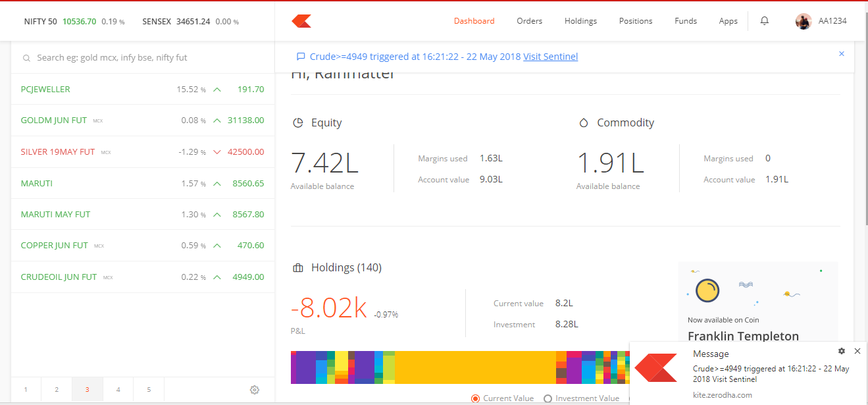This screenshot has height=405, width=868.
Task: Select the Current Value radio button
Action: coord(476,398)
